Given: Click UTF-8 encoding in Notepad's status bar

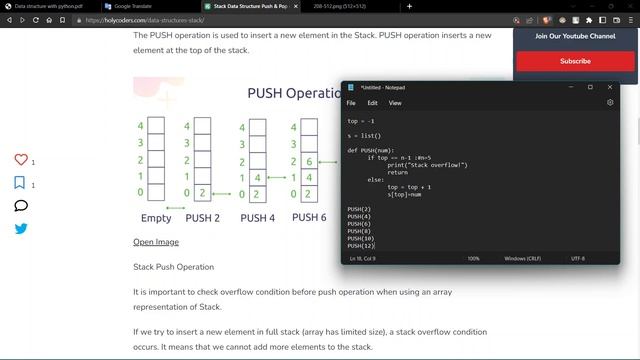Looking at the screenshot, I should pos(578,258).
